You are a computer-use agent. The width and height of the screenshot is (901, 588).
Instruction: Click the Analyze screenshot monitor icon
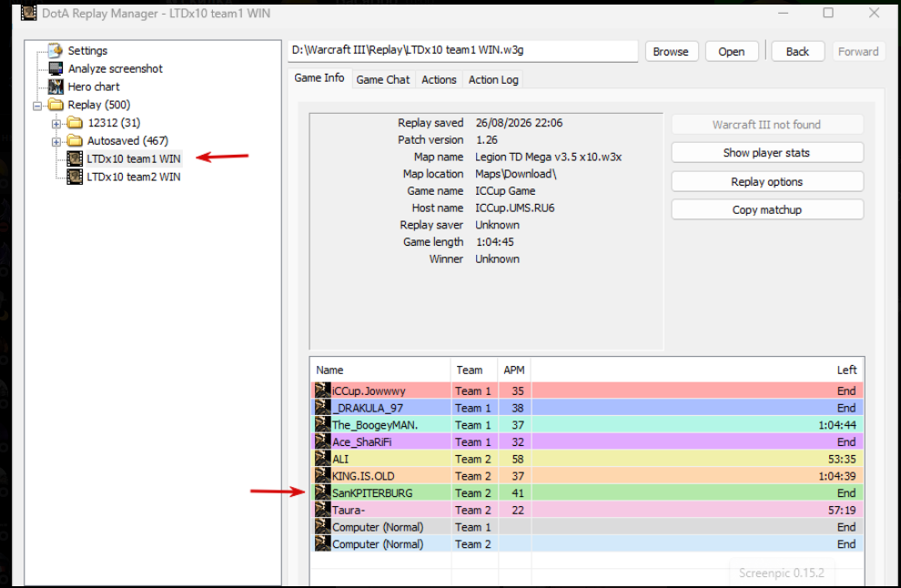(56, 68)
